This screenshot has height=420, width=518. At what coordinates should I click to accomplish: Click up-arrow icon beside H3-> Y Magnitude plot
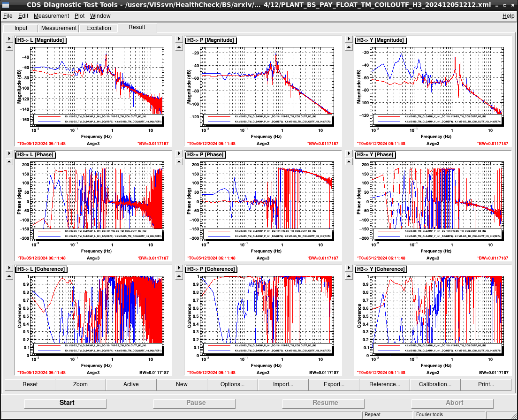click(x=349, y=47)
